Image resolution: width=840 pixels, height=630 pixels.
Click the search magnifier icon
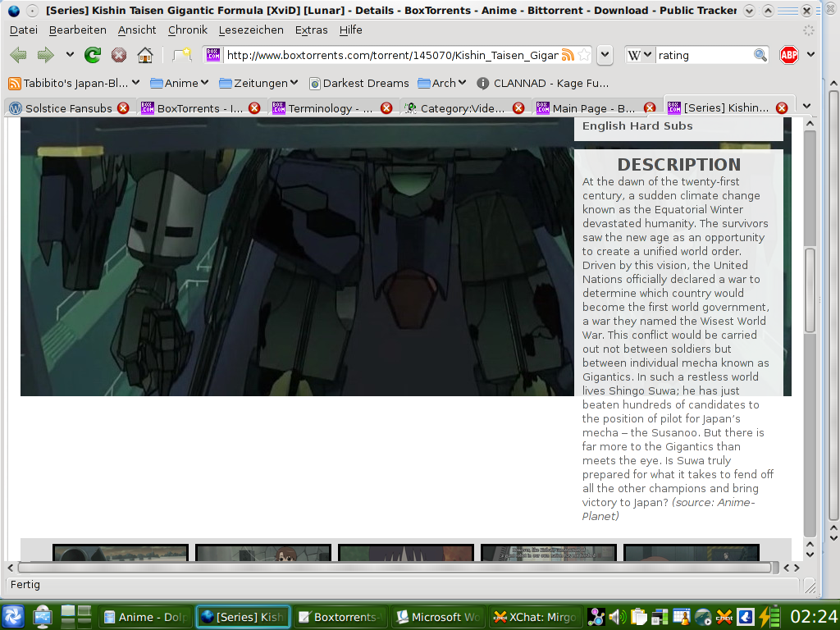760,55
